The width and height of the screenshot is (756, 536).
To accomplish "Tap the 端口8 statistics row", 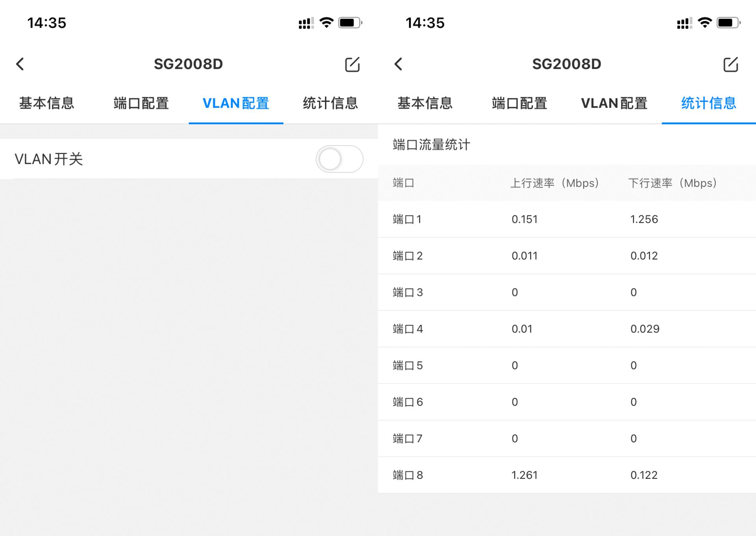I will pyautogui.click(x=566, y=475).
